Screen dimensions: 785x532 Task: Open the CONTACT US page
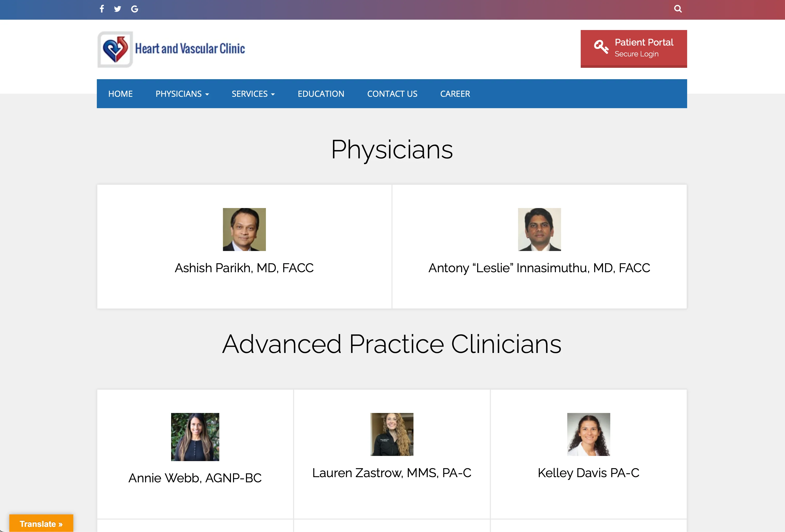click(392, 93)
